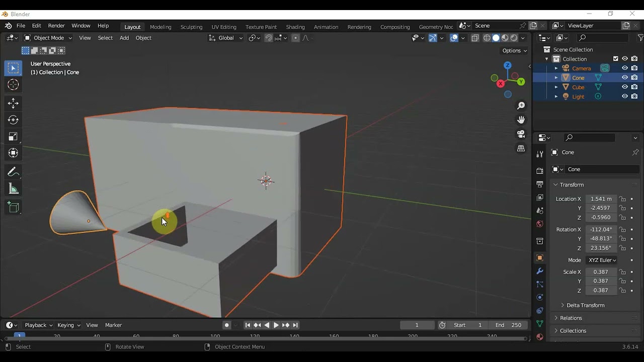Activate the 3D Cursor tool
This screenshot has height=362, width=644.
[14, 85]
